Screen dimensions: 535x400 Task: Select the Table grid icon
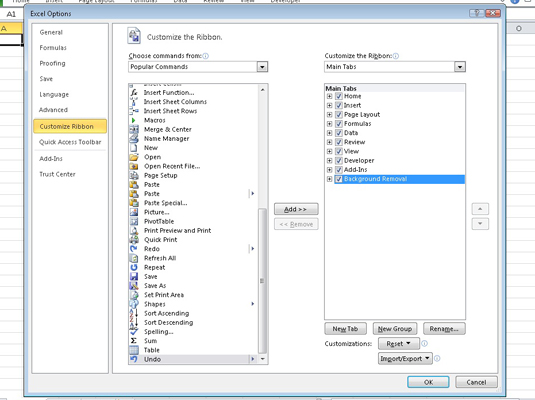(x=134, y=350)
